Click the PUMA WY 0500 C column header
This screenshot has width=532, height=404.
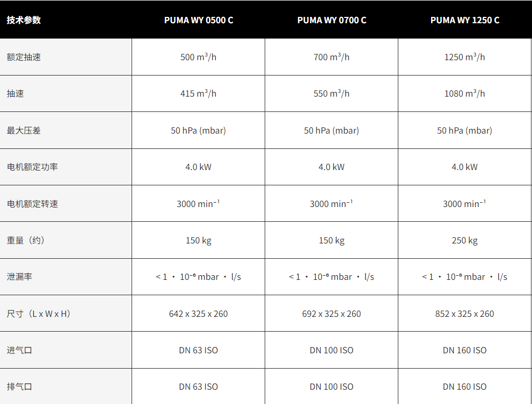coord(198,20)
